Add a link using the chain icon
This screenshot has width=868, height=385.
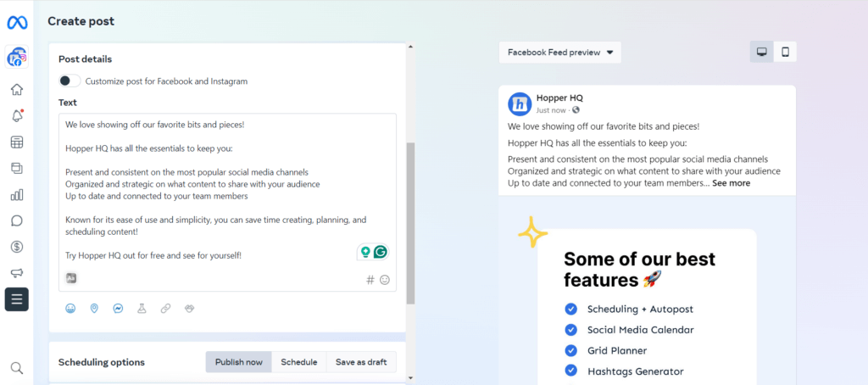tap(165, 309)
